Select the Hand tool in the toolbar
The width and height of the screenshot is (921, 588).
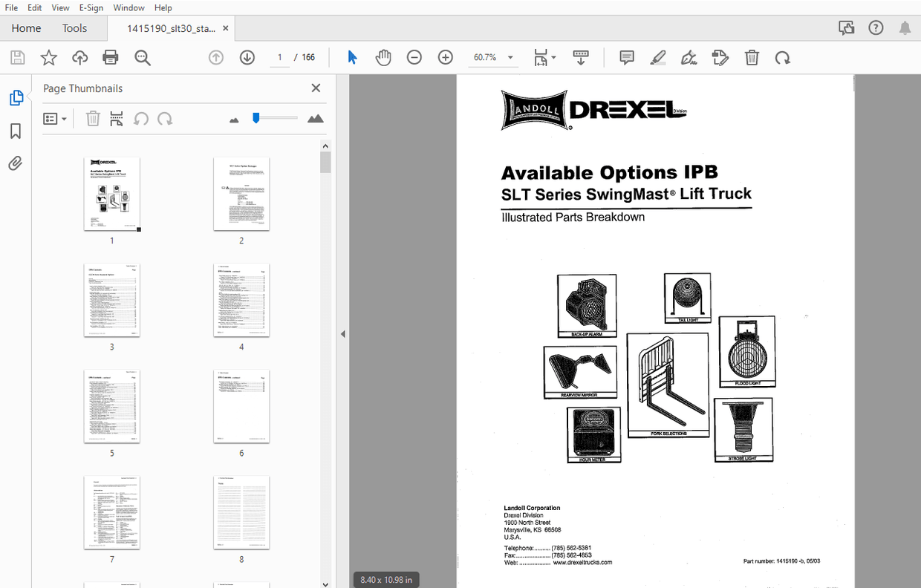click(383, 57)
